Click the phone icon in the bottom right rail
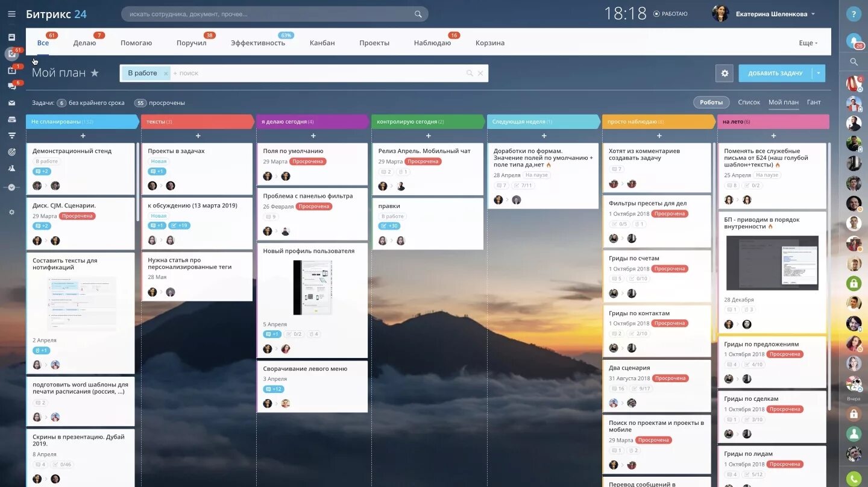 (854, 476)
